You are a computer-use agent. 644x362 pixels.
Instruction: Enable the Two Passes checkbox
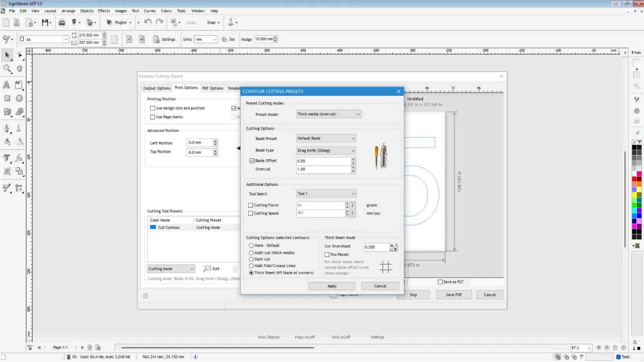[327, 255]
